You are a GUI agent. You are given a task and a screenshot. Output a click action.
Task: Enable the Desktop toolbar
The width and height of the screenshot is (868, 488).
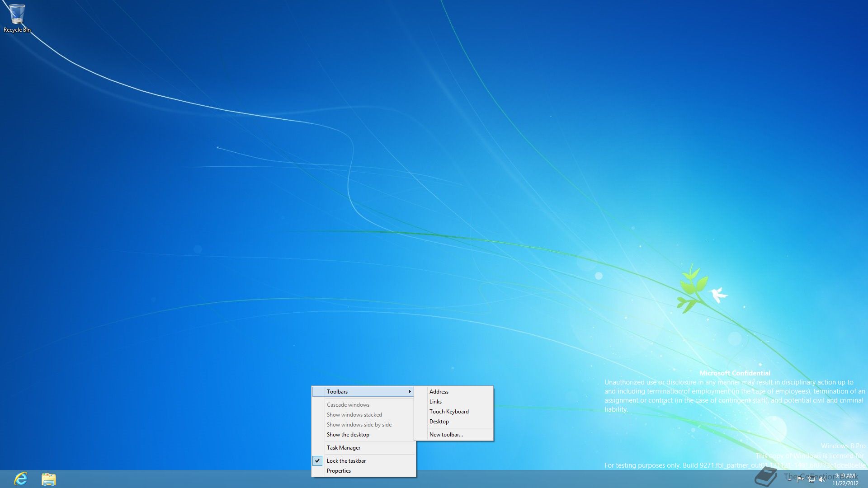click(x=454, y=422)
